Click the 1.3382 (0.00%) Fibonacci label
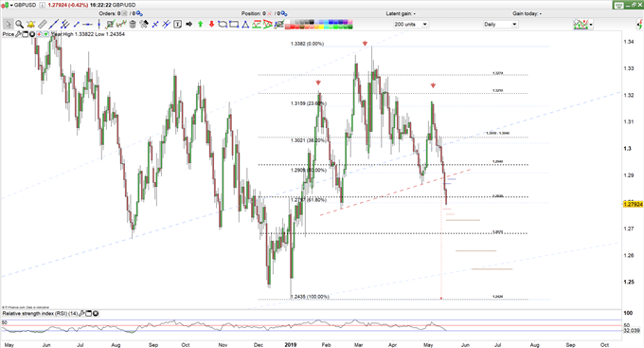Screen dimensions: 644x348 coord(307,44)
